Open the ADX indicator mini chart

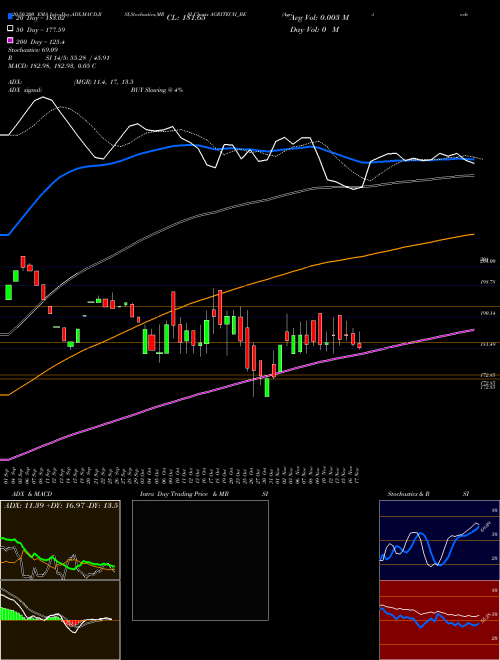tap(60, 540)
